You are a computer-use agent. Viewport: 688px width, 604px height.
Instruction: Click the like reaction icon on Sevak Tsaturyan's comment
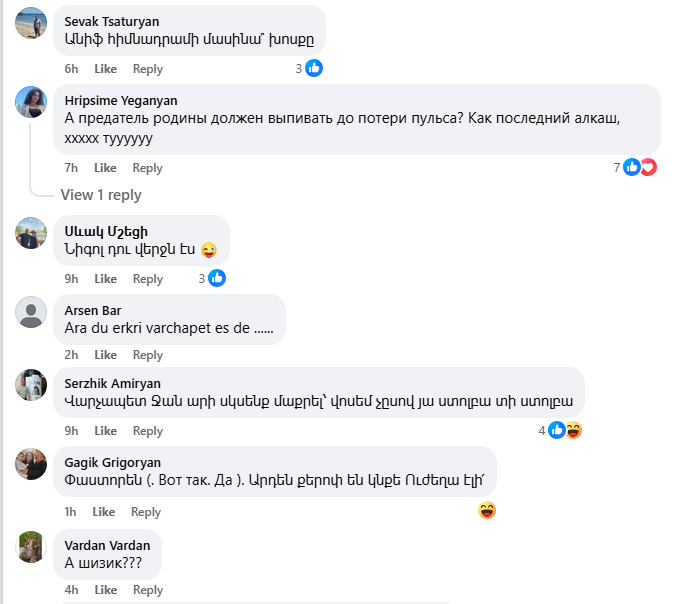(x=314, y=69)
